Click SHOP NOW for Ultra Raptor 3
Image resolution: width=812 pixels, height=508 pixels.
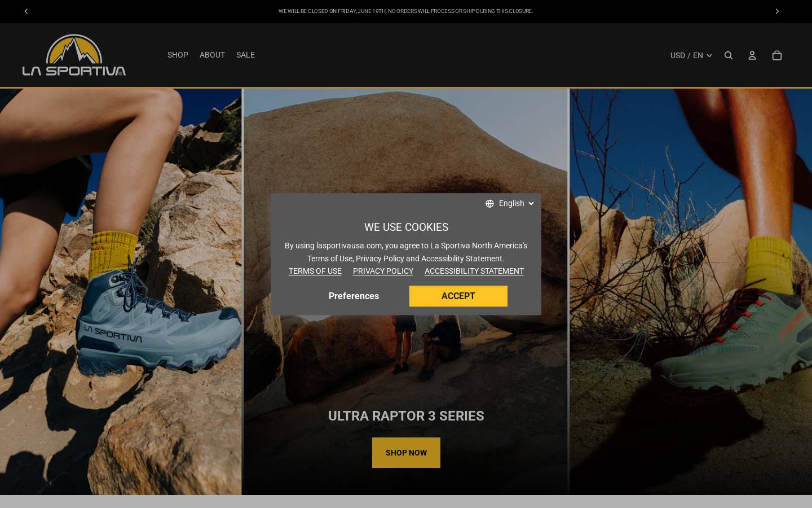tap(406, 453)
